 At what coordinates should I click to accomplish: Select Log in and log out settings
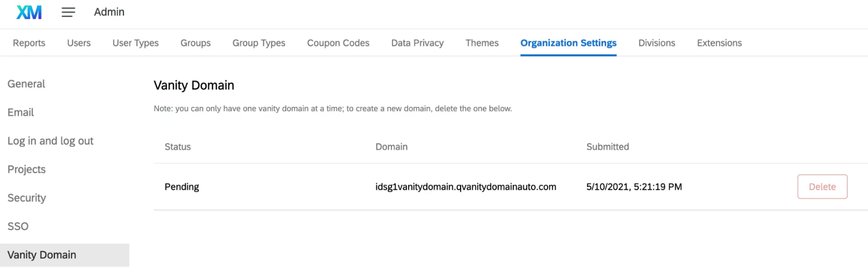50,140
